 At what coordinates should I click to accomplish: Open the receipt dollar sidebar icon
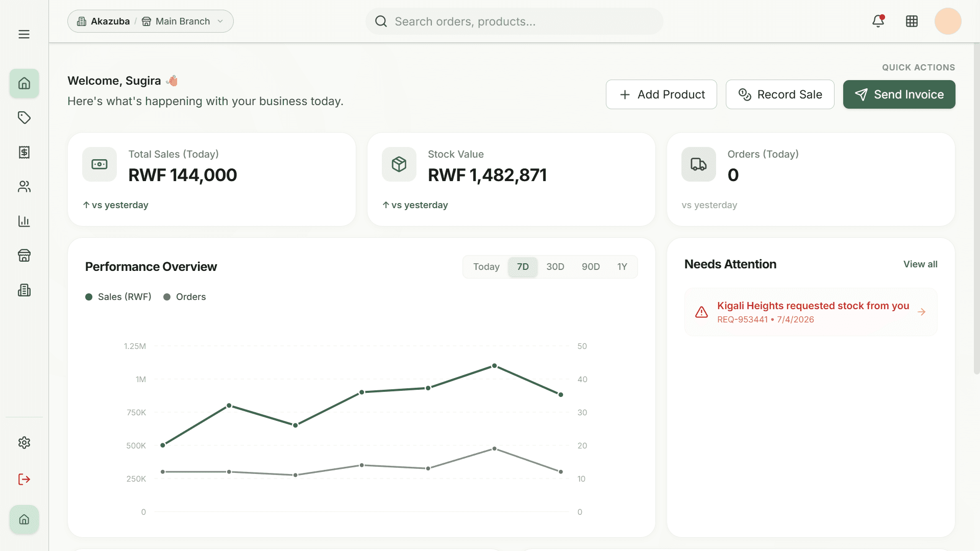point(24,152)
